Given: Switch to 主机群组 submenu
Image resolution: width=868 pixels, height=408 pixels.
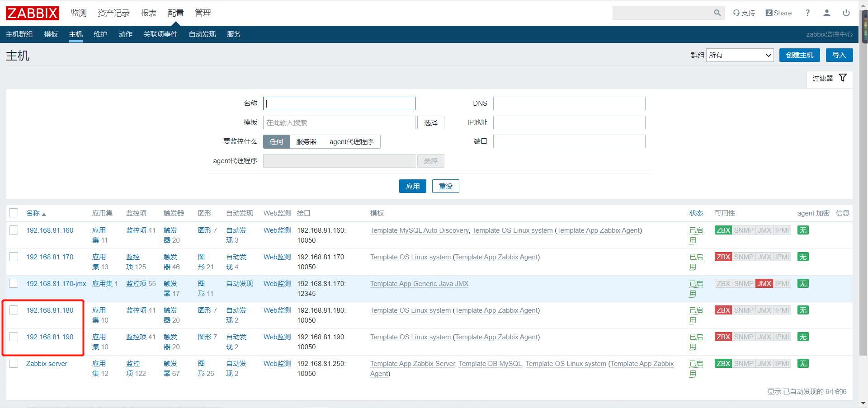Looking at the screenshot, I should pos(19,34).
